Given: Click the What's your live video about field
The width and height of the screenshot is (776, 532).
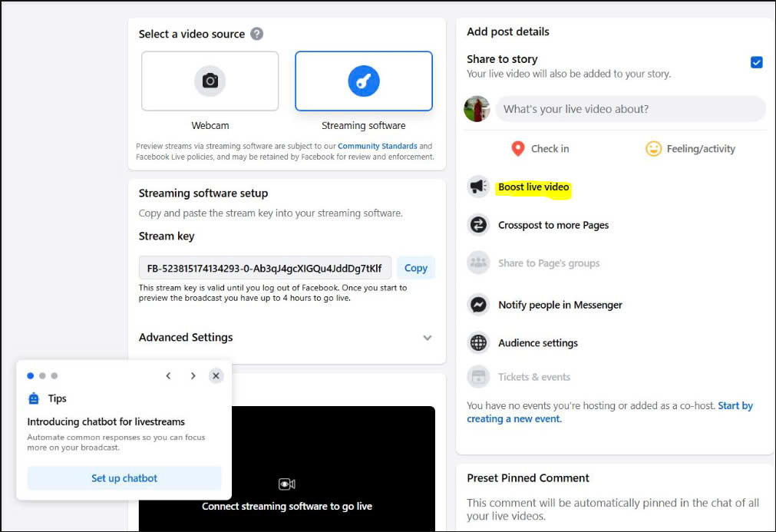Looking at the screenshot, I should click(631, 109).
